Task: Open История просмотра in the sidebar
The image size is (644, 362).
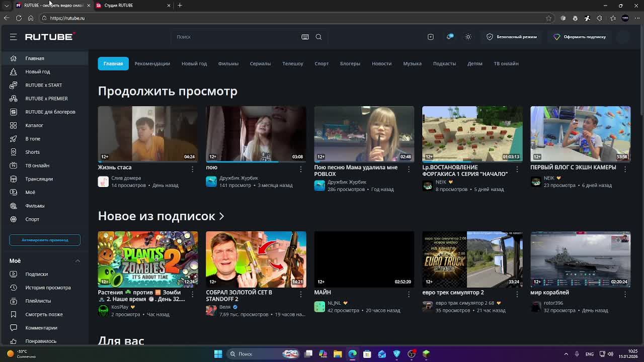Action: tap(48, 288)
